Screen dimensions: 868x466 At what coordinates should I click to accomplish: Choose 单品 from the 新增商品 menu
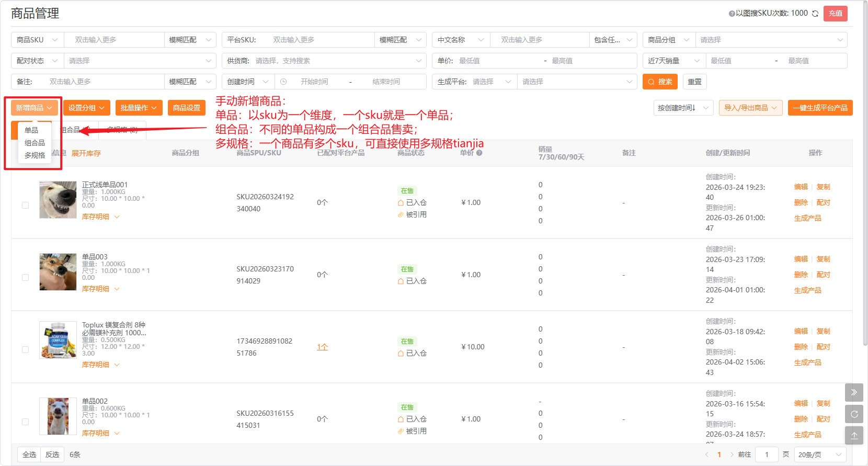tap(31, 130)
